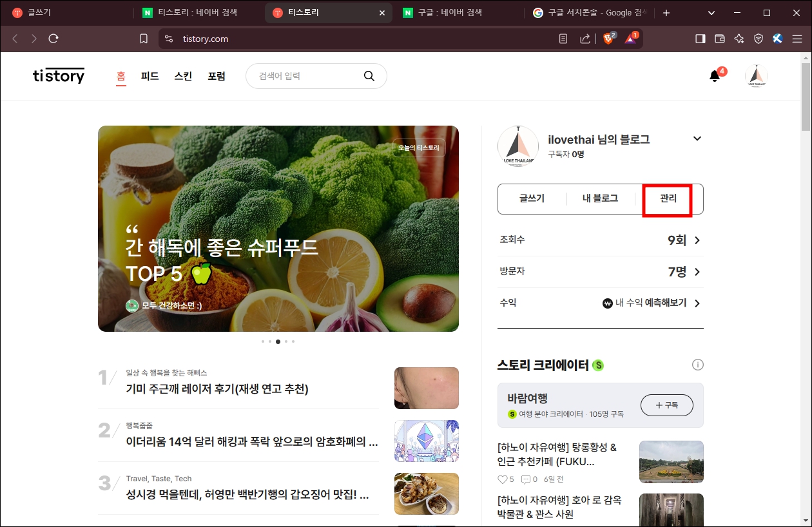Open the profile avatar in header

757,76
